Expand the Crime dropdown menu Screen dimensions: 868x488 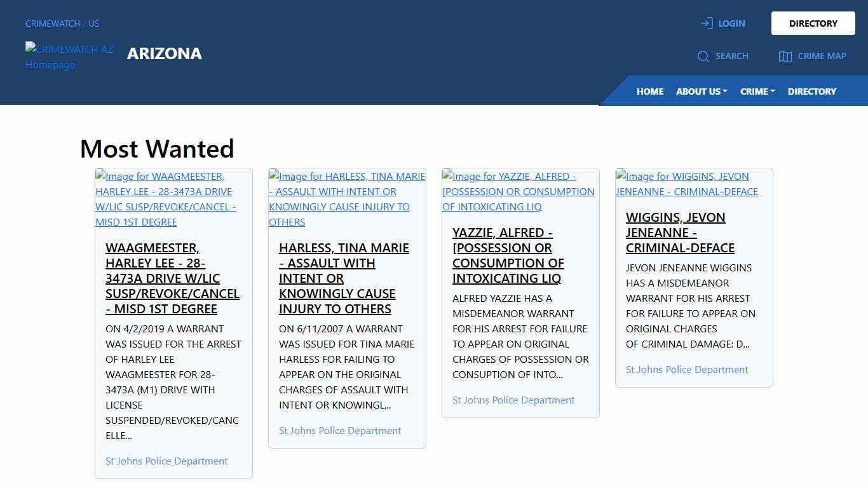click(757, 91)
